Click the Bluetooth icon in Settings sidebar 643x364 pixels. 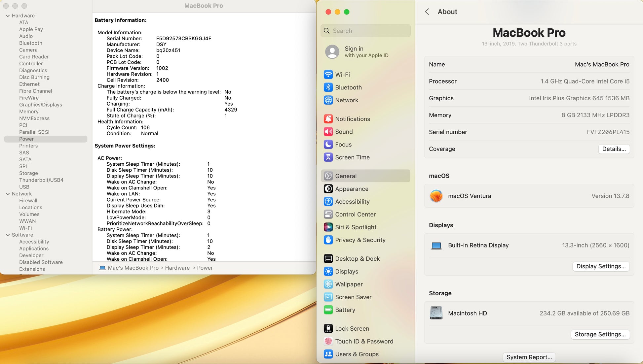(328, 87)
